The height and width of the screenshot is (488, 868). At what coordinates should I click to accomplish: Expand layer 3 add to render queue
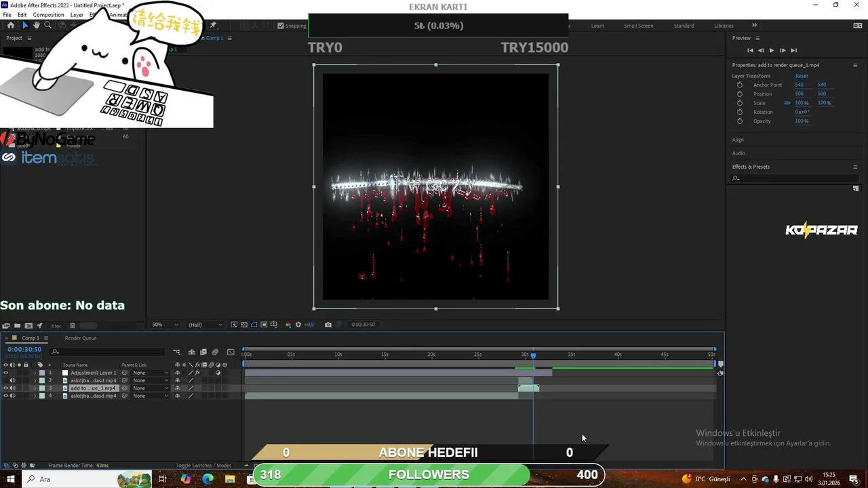tap(35, 388)
